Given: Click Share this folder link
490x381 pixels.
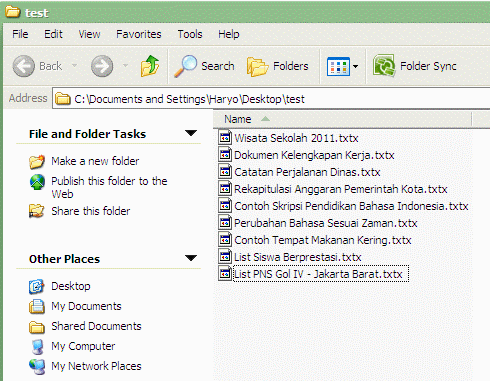Looking at the screenshot, I should pos(91,211).
